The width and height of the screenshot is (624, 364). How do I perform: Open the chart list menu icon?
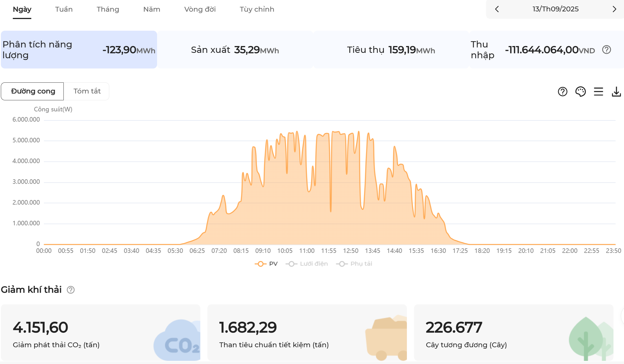click(598, 91)
